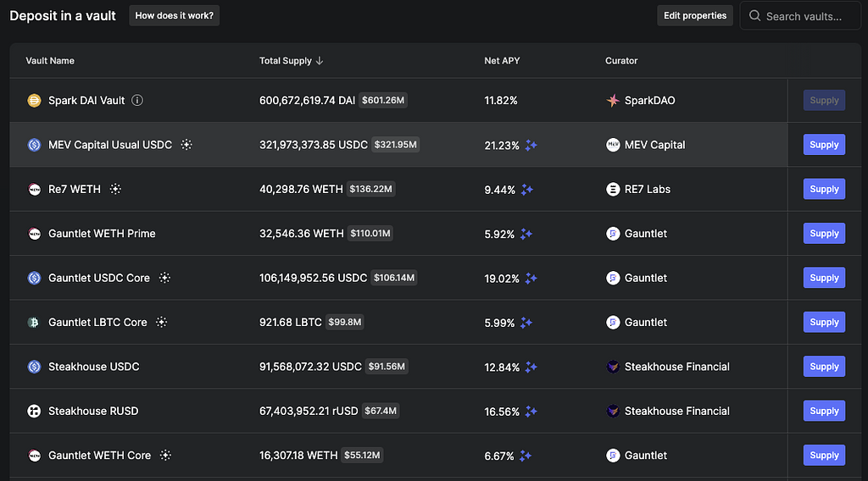Screen dimensions: 868x481
Task: Supply to the MEV Capital Usual USDC vault
Action: click(x=823, y=145)
